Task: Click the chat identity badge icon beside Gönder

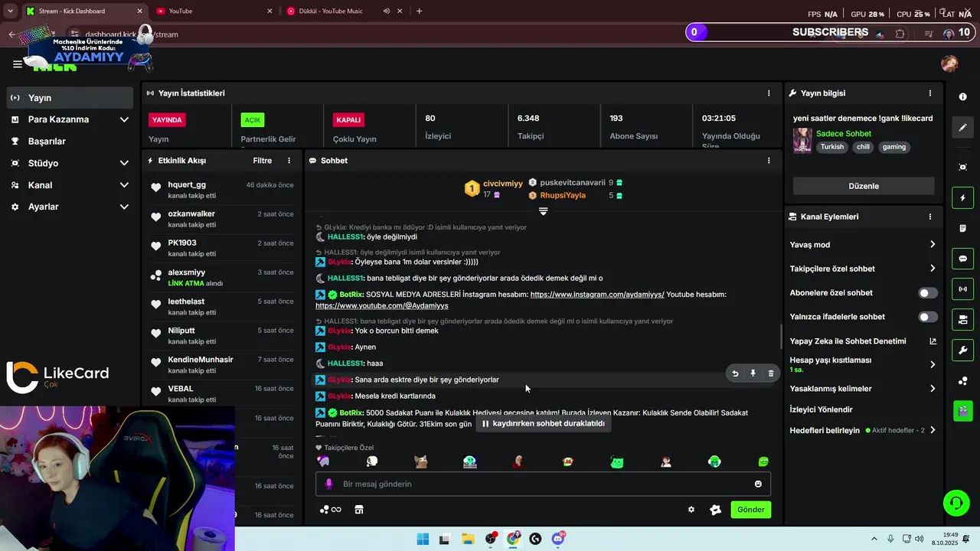Action: 716,510
